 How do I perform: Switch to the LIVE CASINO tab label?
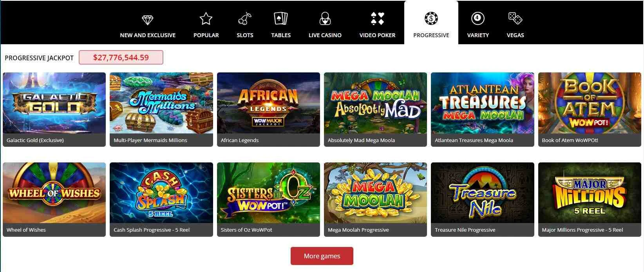(x=325, y=35)
